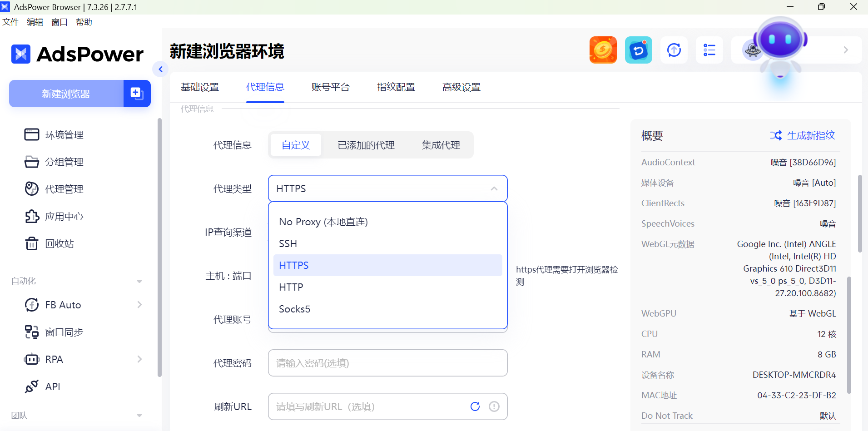Open the 帮助 menu
The width and height of the screenshot is (868, 431).
(x=84, y=22)
